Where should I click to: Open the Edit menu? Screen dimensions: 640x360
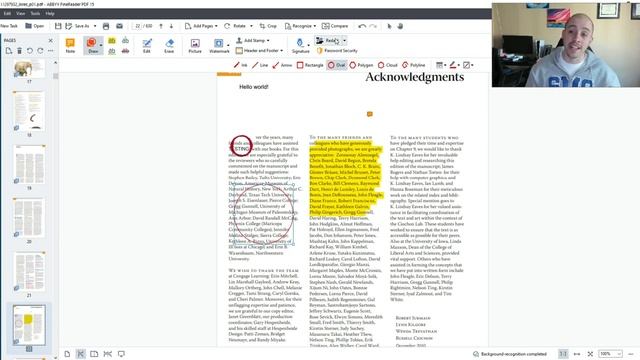pos(7,13)
